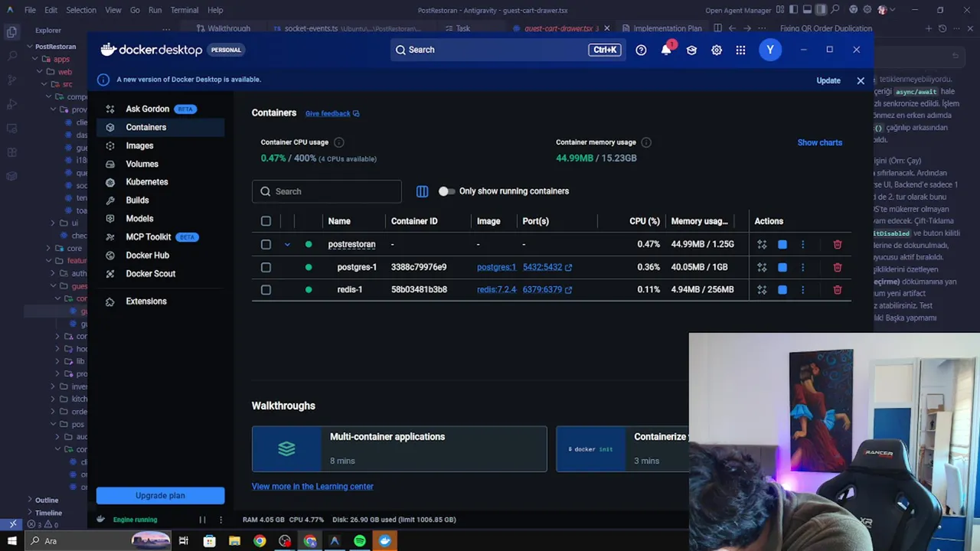Image resolution: width=980 pixels, height=551 pixels.
Task: Pause the Docker engine
Action: click(202, 520)
